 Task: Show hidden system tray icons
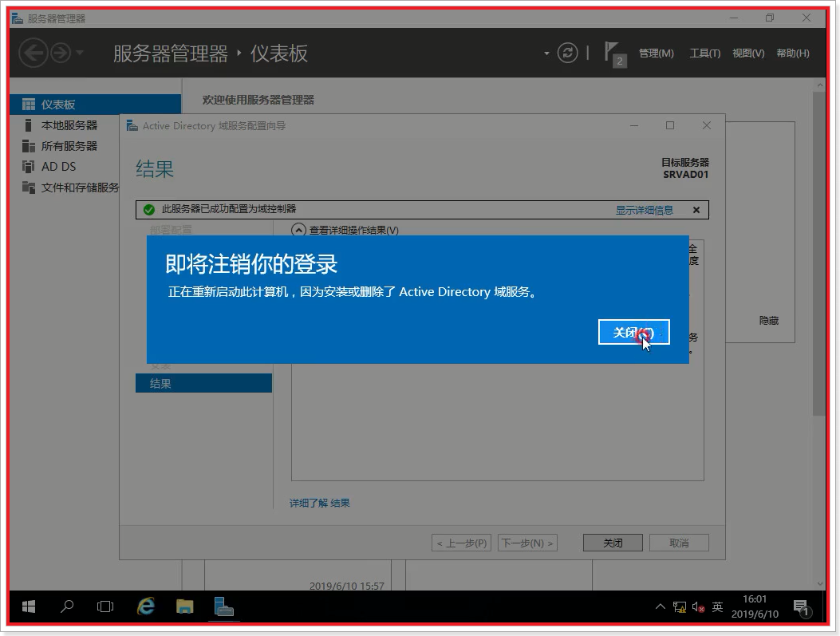tap(661, 606)
